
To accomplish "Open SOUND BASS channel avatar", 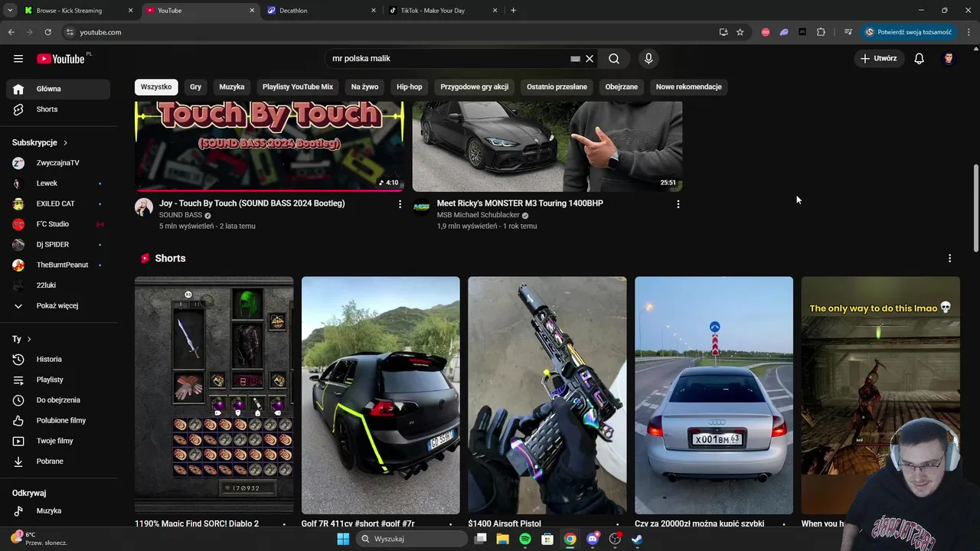I will pos(144,207).
